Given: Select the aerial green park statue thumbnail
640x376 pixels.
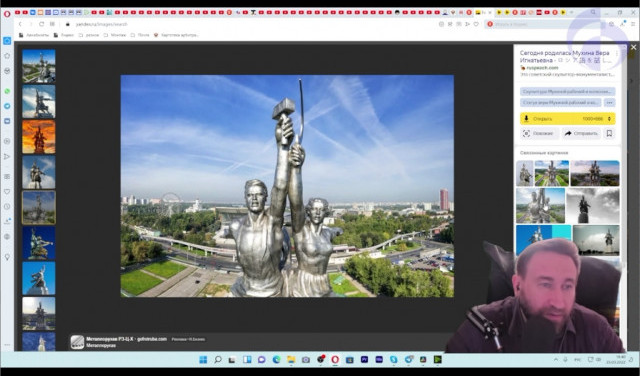Looking at the screenshot, I should pos(39,66).
